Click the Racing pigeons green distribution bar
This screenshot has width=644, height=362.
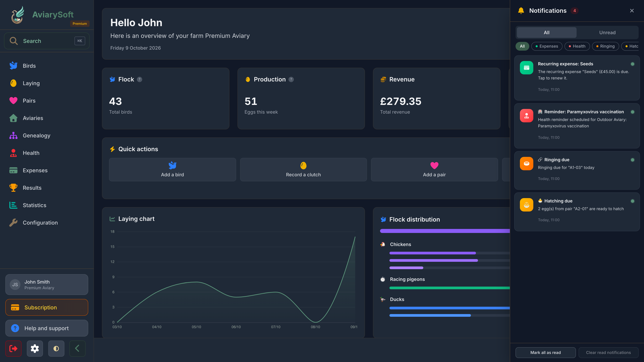[x=449, y=288]
